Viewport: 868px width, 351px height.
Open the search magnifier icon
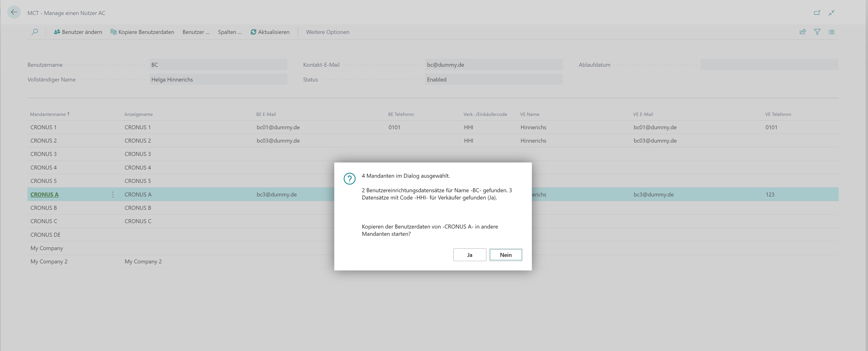(35, 32)
